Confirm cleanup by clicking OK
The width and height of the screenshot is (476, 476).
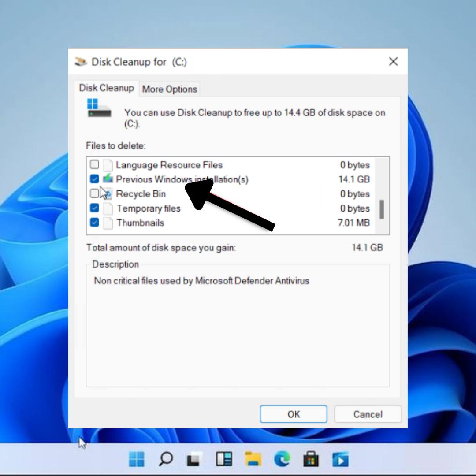(293, 414)
